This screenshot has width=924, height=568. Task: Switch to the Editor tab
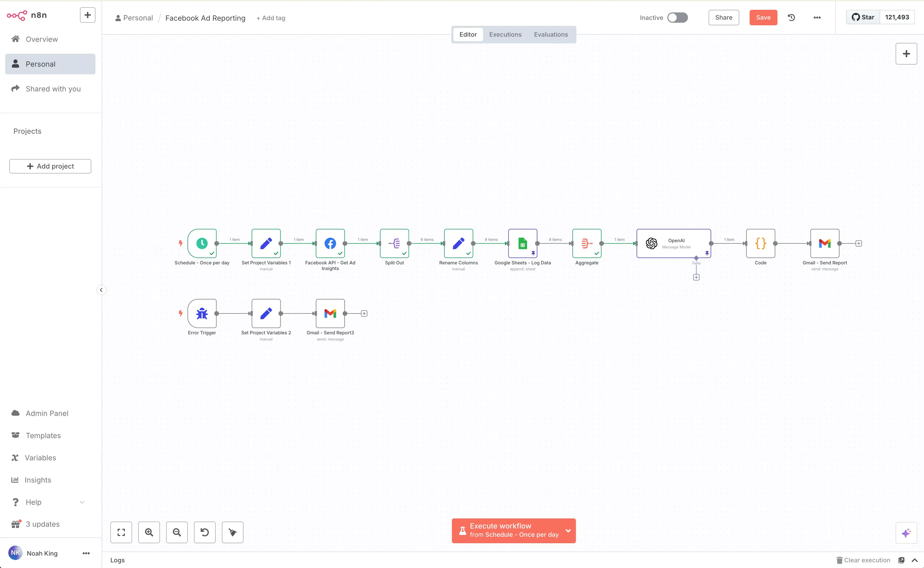468,35
